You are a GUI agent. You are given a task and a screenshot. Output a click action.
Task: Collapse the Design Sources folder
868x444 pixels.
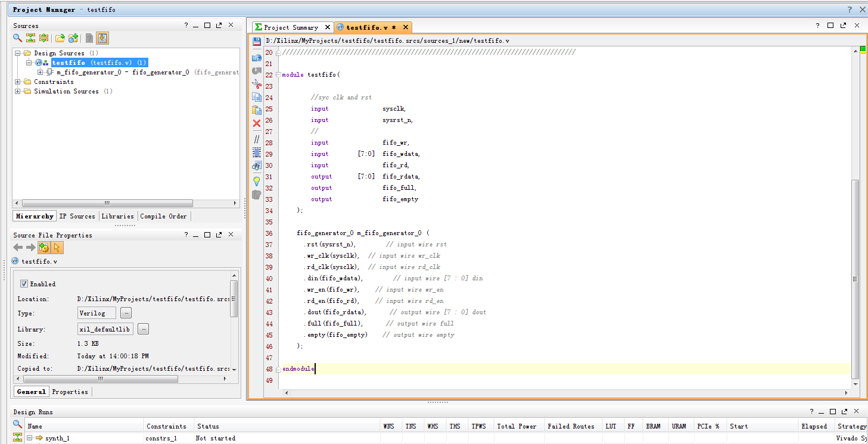tap(18, 53)
